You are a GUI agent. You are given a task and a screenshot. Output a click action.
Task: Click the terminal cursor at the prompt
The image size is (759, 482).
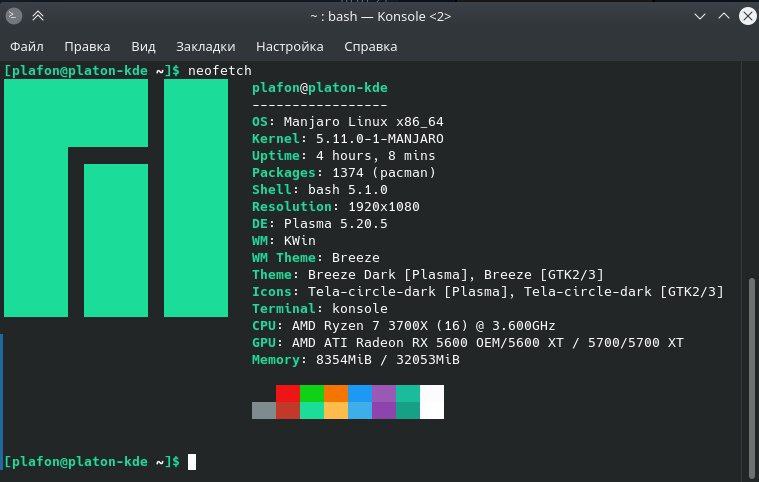coord(192,462)
